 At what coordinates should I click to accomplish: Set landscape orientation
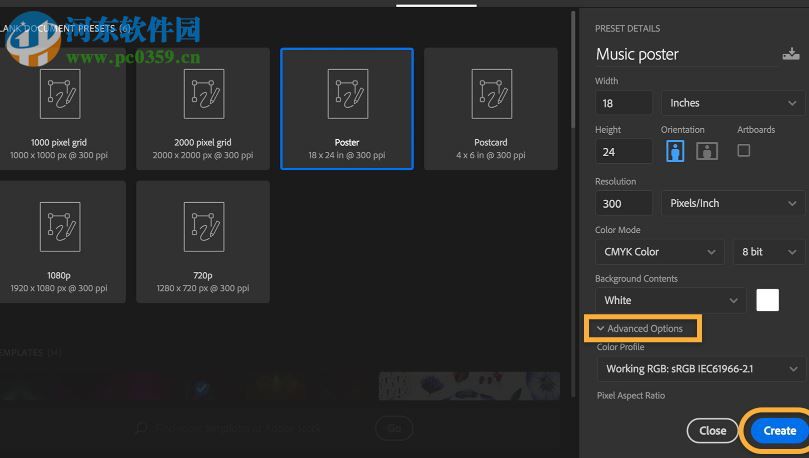tap(707, 151)
